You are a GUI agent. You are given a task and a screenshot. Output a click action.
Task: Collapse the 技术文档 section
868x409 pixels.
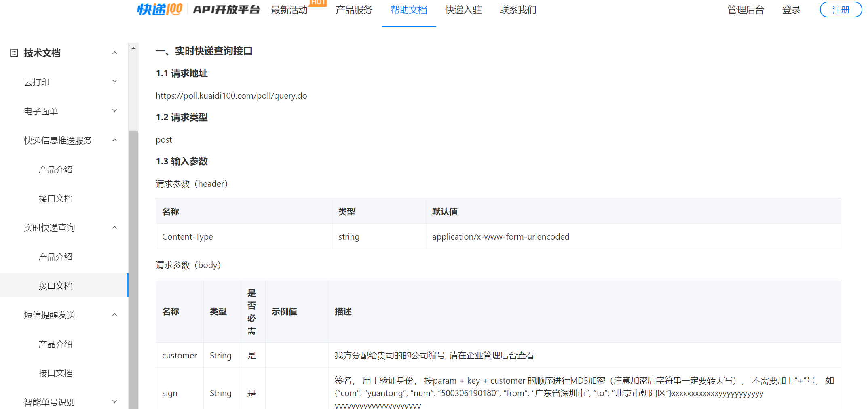[114, 53]
